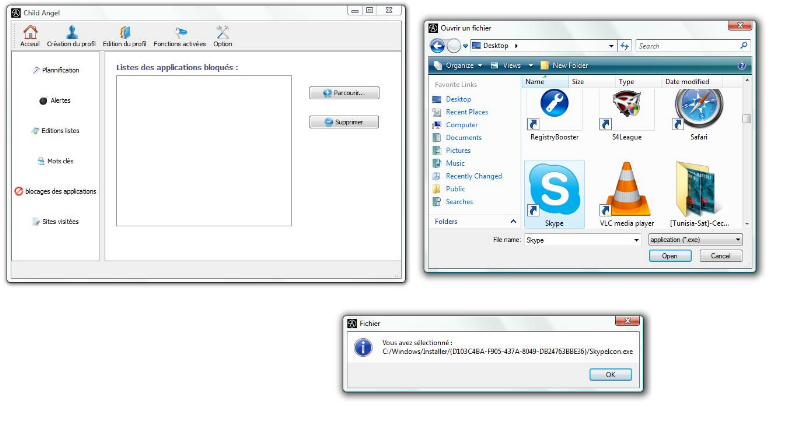Select Editions listes in the sidebar
The height and width of the screenshot is (437, 800).
pos(55,131)
